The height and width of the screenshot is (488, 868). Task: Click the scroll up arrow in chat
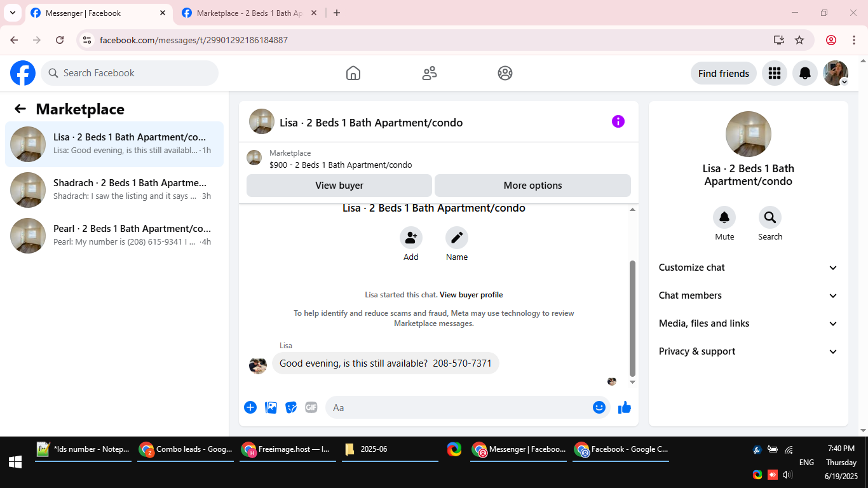tap(632, 210)
